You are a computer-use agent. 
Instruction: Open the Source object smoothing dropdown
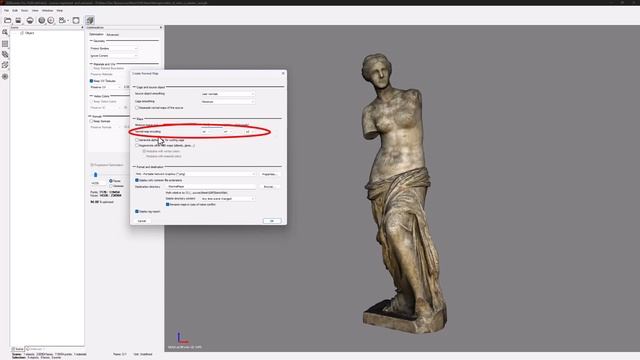click(228, 94)
